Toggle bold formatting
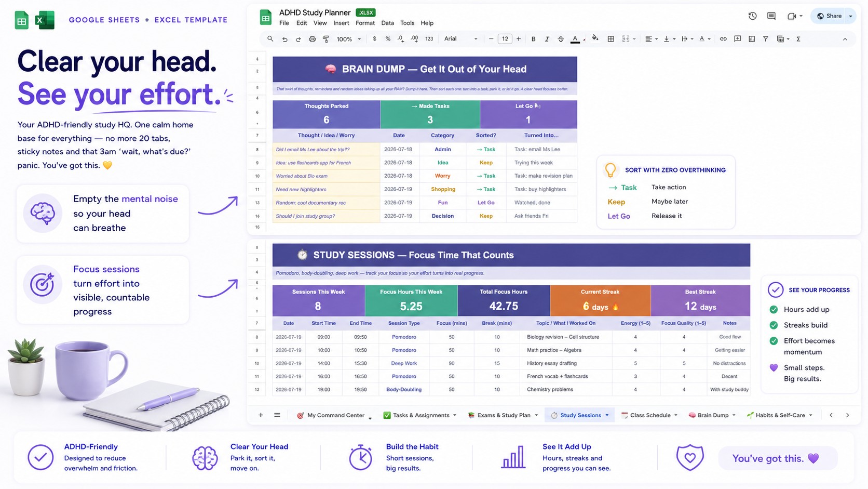868x489 pixels. coord(533,39)
